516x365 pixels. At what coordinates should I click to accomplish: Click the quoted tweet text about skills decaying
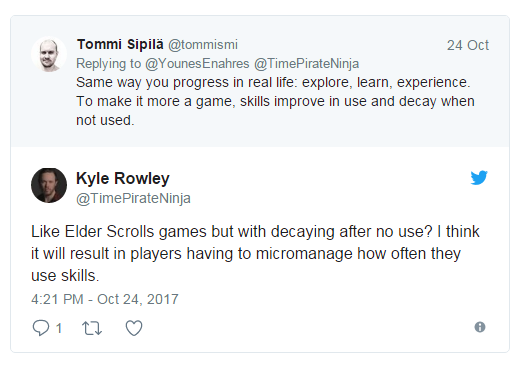tap(275, 101)
